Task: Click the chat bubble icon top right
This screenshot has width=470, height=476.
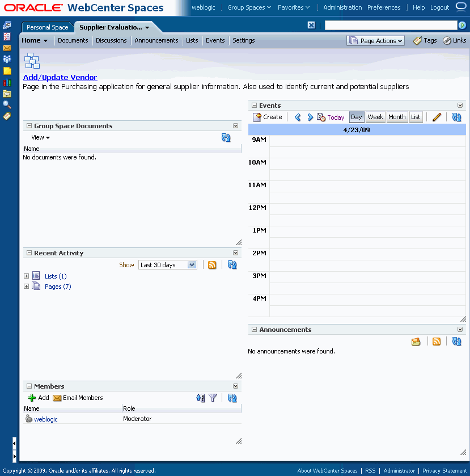Action: (461, 7)
